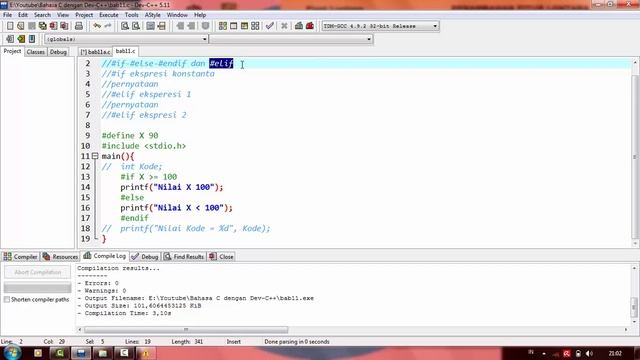Open the empty function list dropdown
The image size is (640, 360).
coord(291,39)
